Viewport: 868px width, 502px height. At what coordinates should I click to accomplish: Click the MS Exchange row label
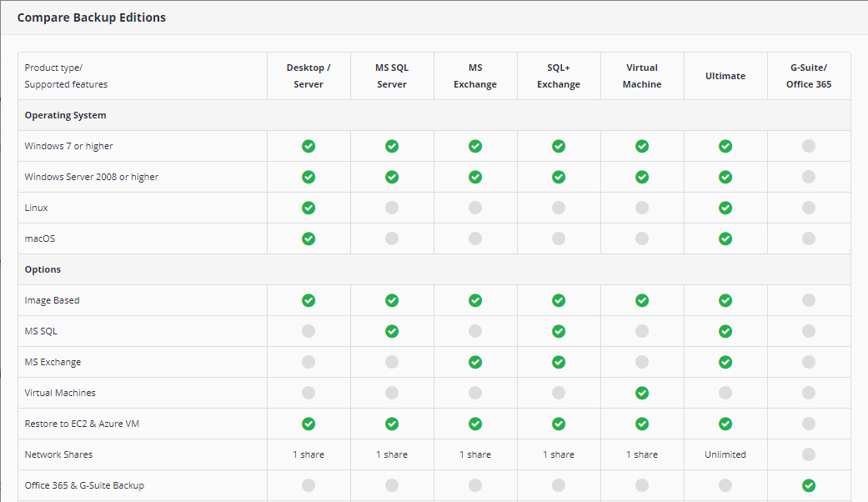[x=53, y=362]
